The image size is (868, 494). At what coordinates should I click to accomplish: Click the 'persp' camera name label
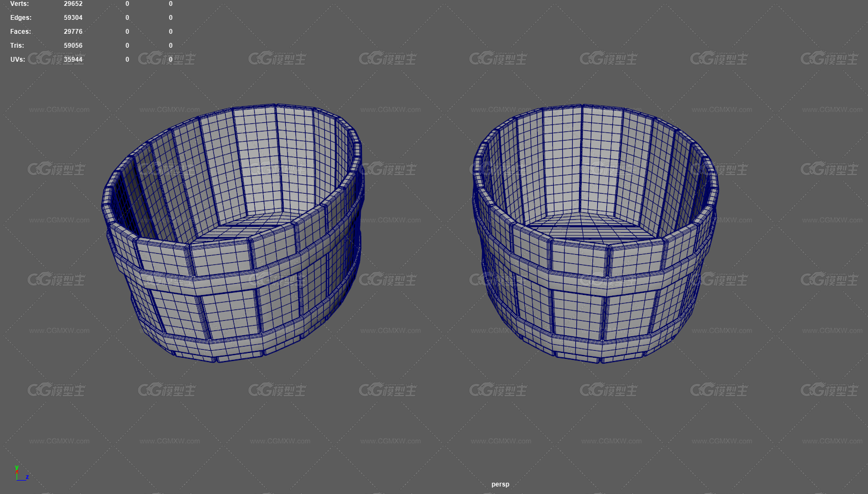click(500, 484)
